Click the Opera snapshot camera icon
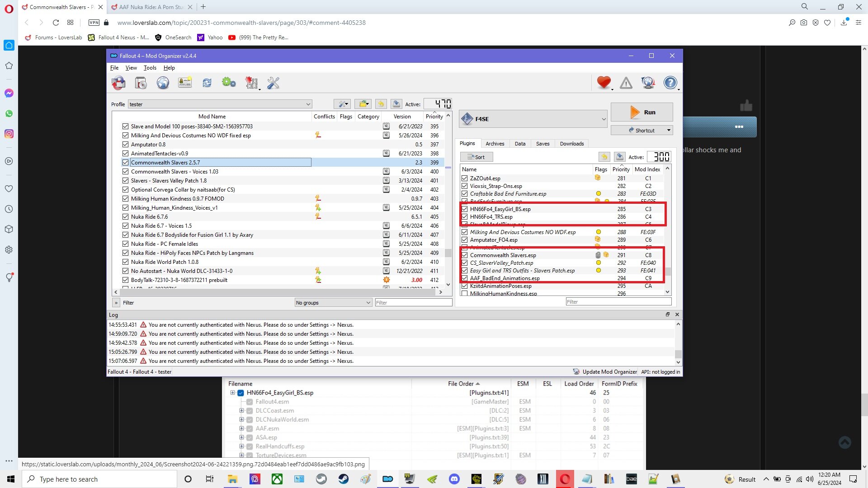 [x=804, y=23]
